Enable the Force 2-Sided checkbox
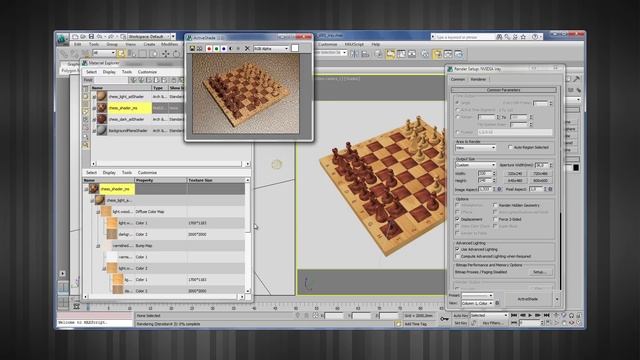Screen dimensions: 640x360 (495, 219)
